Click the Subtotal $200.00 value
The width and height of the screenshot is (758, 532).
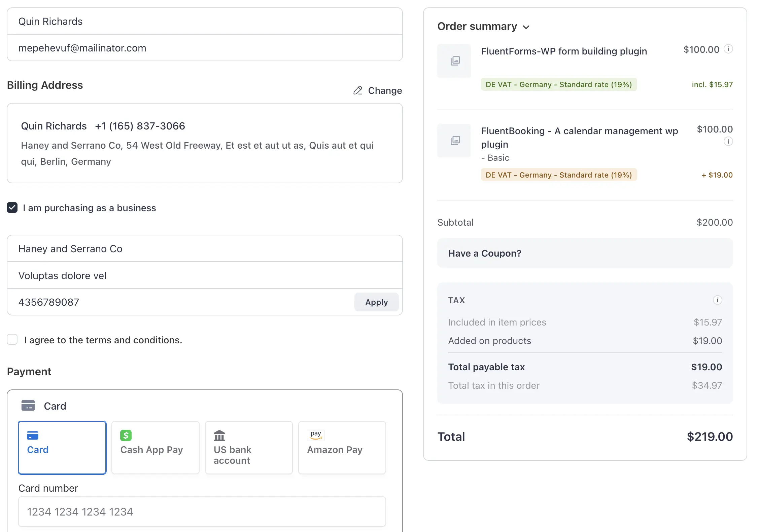point(715,222)
